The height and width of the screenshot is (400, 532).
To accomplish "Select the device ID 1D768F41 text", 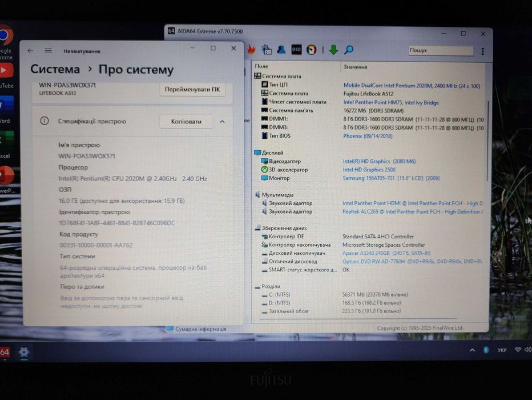I will click(117, 223).
